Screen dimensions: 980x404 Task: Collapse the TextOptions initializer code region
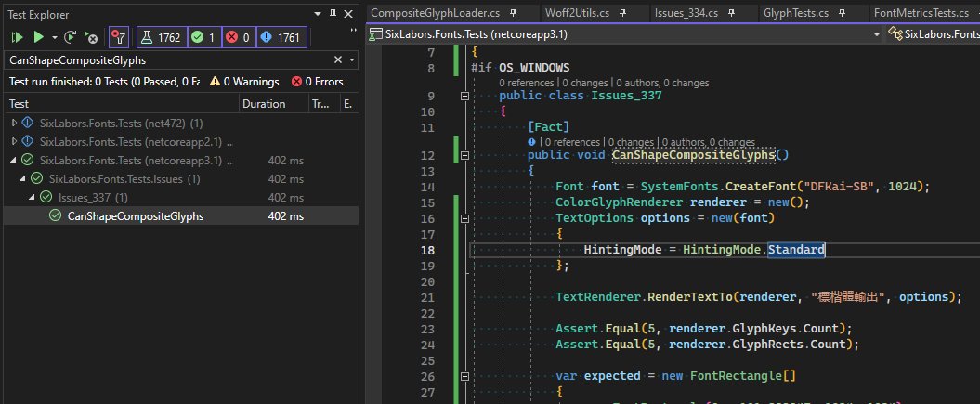tap(464, 218)
